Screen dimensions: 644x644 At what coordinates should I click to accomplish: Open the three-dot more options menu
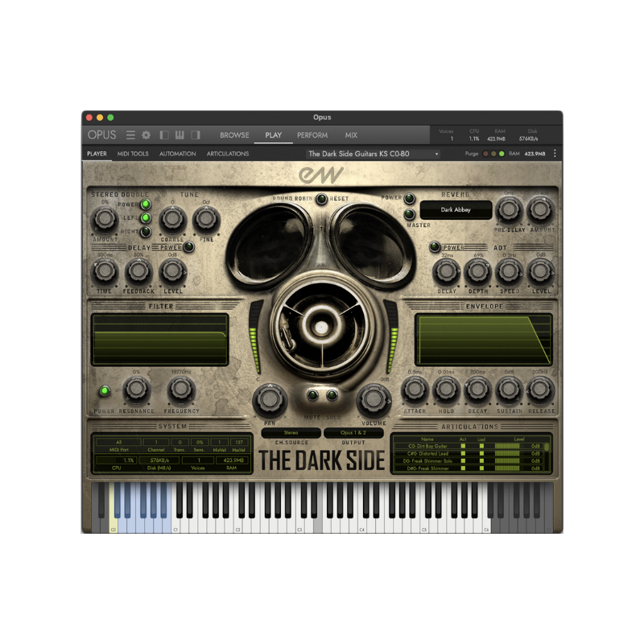555,154
